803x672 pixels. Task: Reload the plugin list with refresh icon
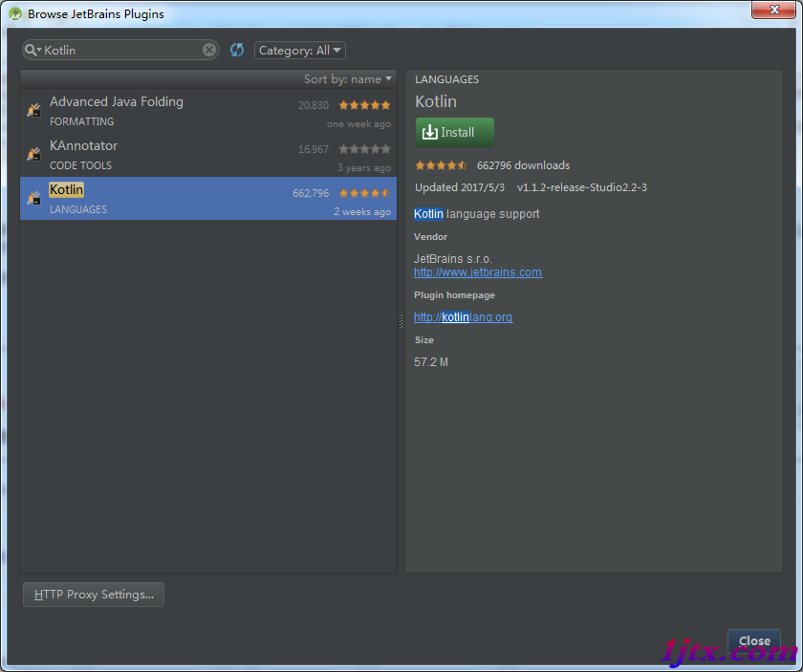pos(237,50)
